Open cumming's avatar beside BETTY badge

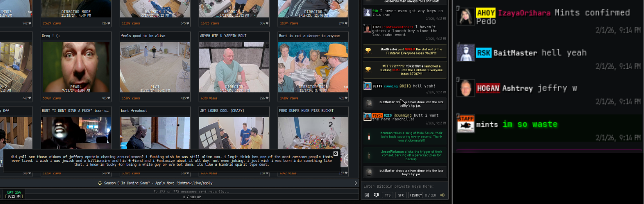[x=367, y=86]
